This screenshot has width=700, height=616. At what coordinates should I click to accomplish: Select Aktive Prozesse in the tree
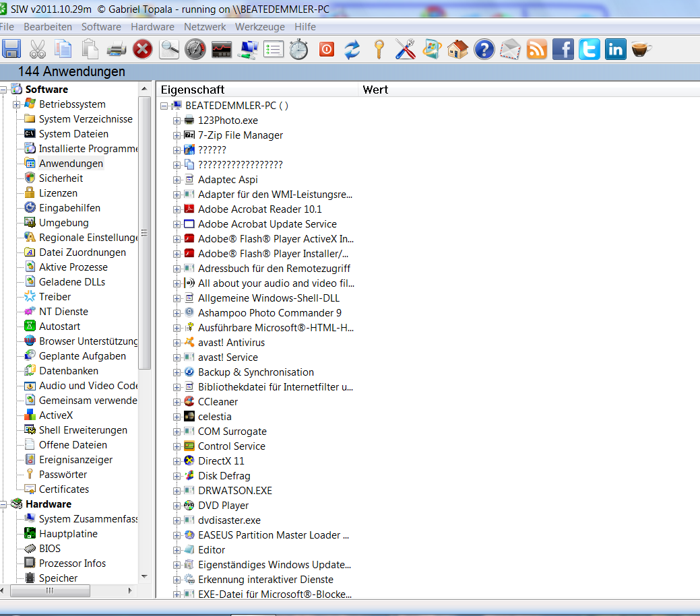[x=73, y=267]
